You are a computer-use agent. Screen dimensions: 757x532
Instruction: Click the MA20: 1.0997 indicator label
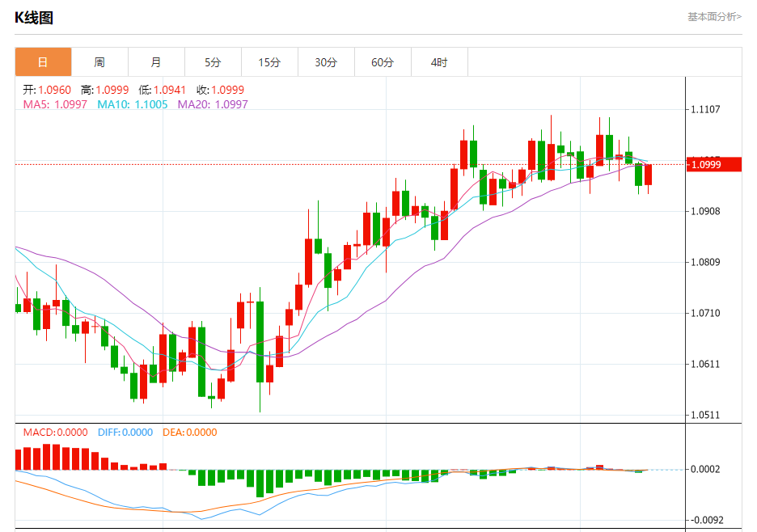coord(213,104)
